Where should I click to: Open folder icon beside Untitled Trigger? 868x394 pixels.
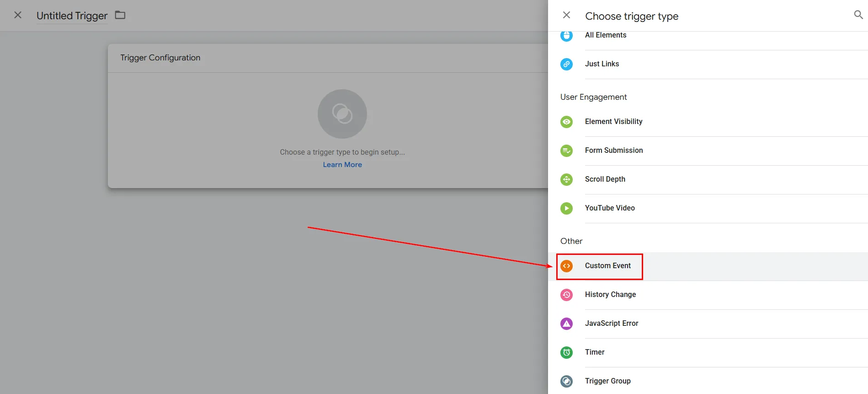click(120, 15)
